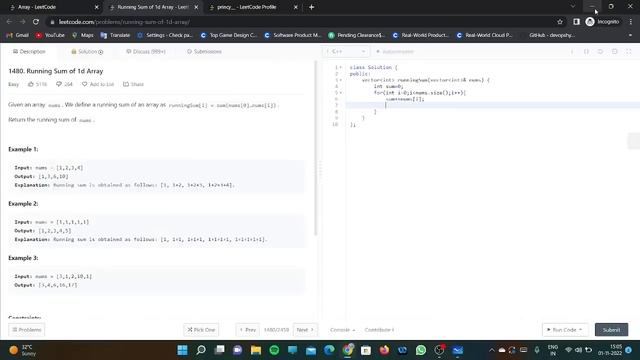This screenshot has width=640, height=360.
Task: Open the YouTube bookmark
Action: click(50, 35)
